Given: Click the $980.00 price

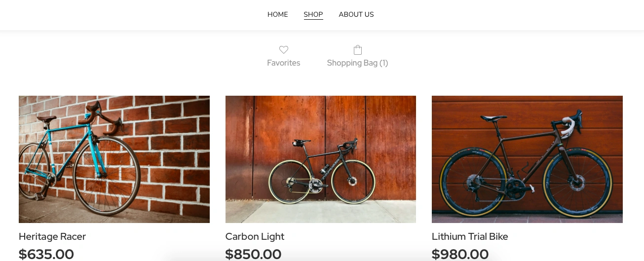Looking at the screenshot, I should (x=460, y=254).
